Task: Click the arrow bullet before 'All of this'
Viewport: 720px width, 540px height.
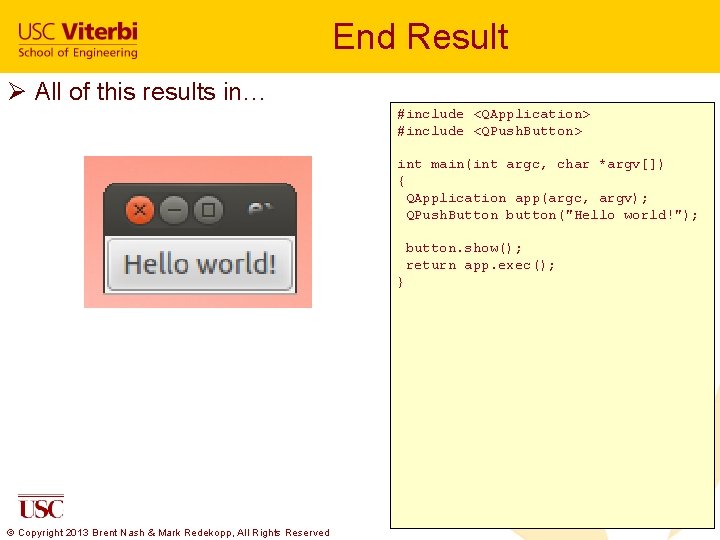Action: coord(17,91)
